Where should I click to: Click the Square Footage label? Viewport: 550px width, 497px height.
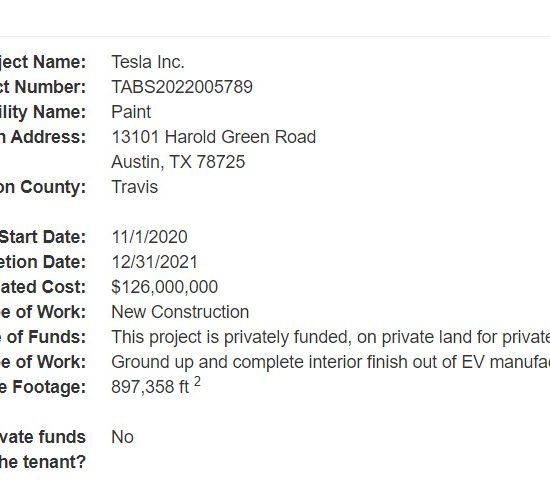(x=43, y=388)
